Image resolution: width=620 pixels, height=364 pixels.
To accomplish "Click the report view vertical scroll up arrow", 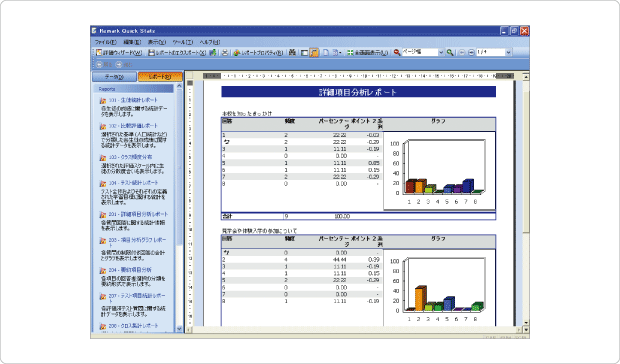I will pos(526,76).
